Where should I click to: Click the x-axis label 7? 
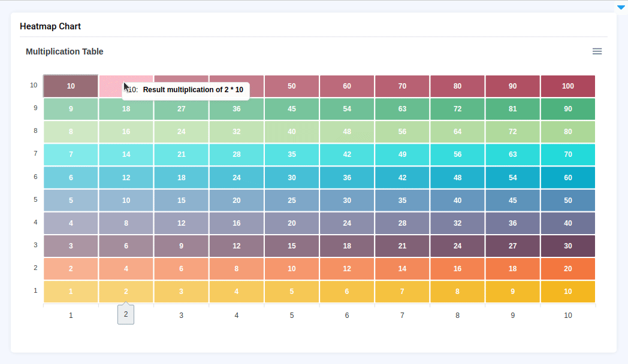tap(402, 316)
